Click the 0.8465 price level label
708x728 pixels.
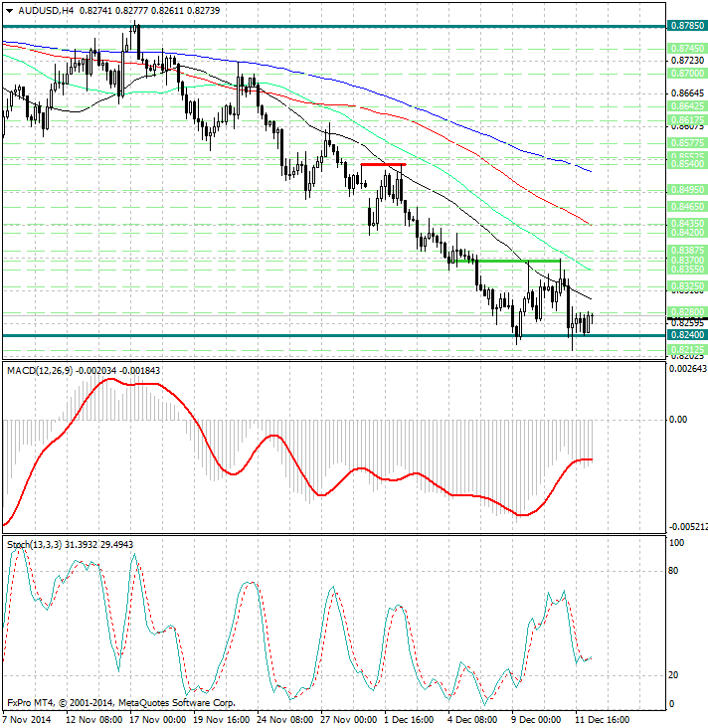[x=687, y=206]
